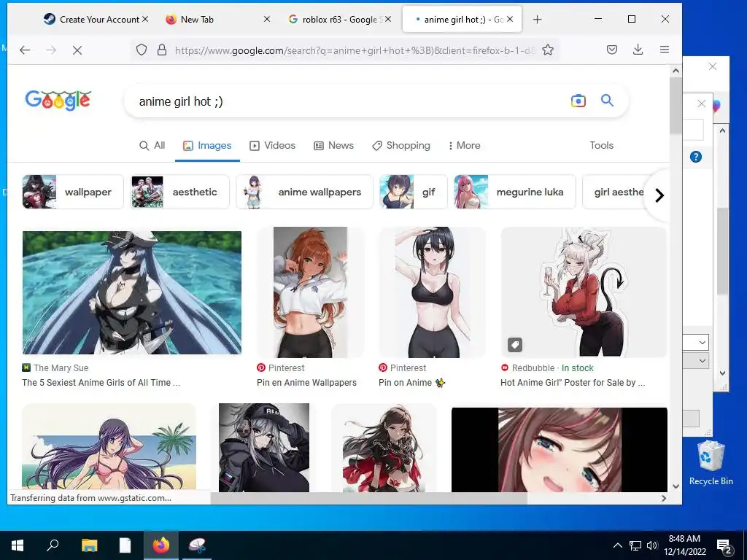This screenshot has height=560, width=747.
Task: Open the tracking protection shield icon
Action: pos(142,50)
